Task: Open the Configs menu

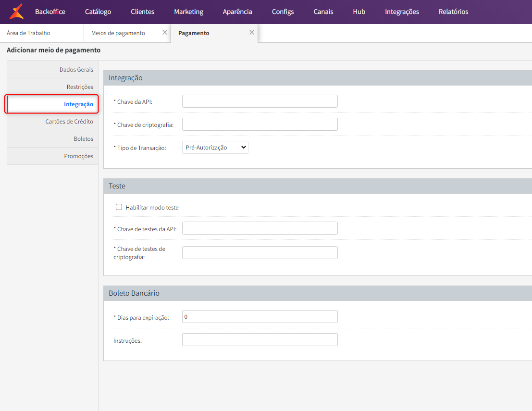Action: (x=283, y=12)
